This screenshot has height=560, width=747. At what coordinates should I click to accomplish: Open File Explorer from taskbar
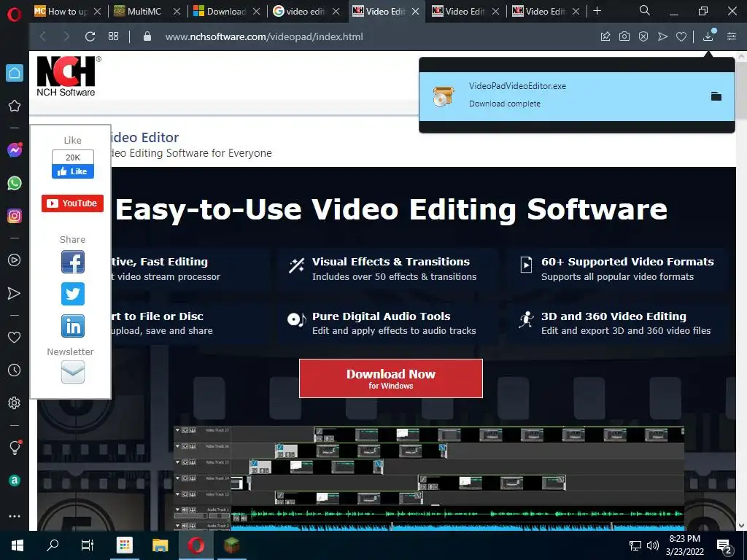tap(160, 545)
